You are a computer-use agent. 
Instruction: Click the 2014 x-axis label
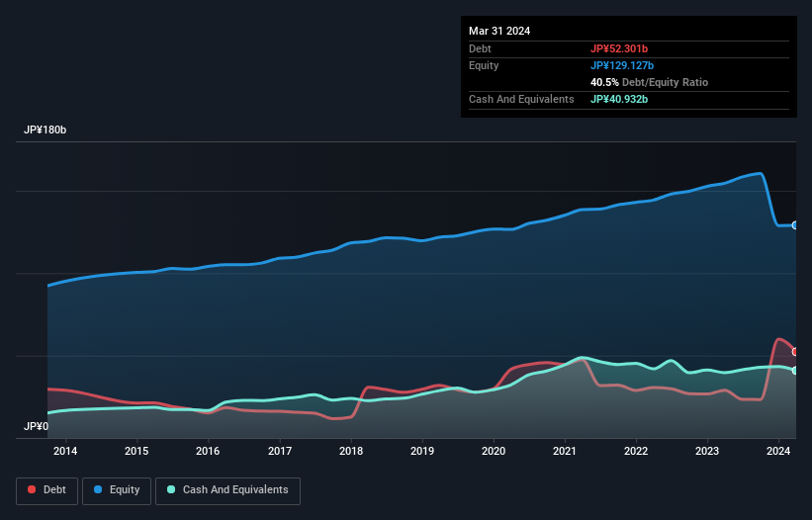click(x=65, y=451)
